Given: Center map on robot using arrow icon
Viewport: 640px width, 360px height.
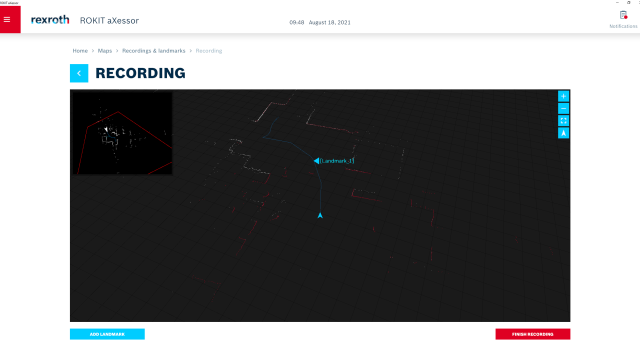Looking at the screenshot, I should click(x=563, y=133).
